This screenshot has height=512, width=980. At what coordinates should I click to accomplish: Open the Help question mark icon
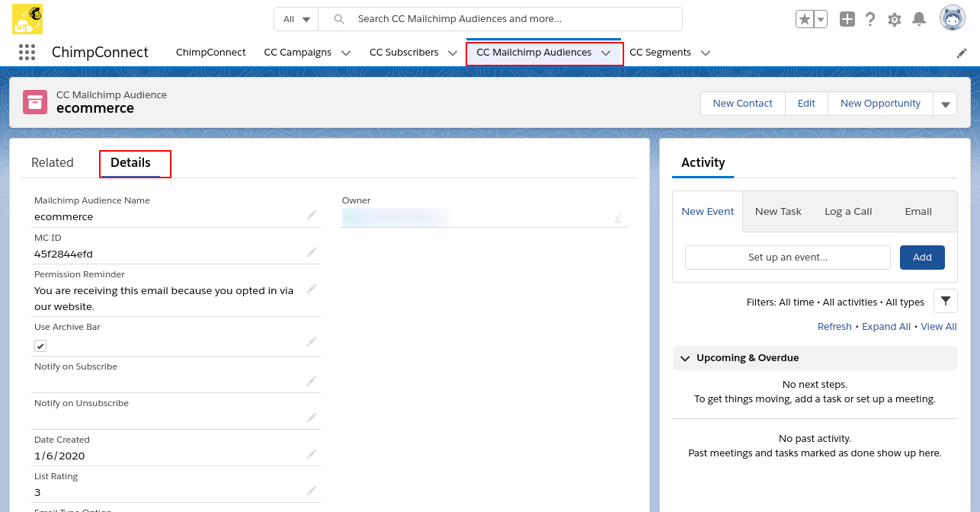point(870,19)
